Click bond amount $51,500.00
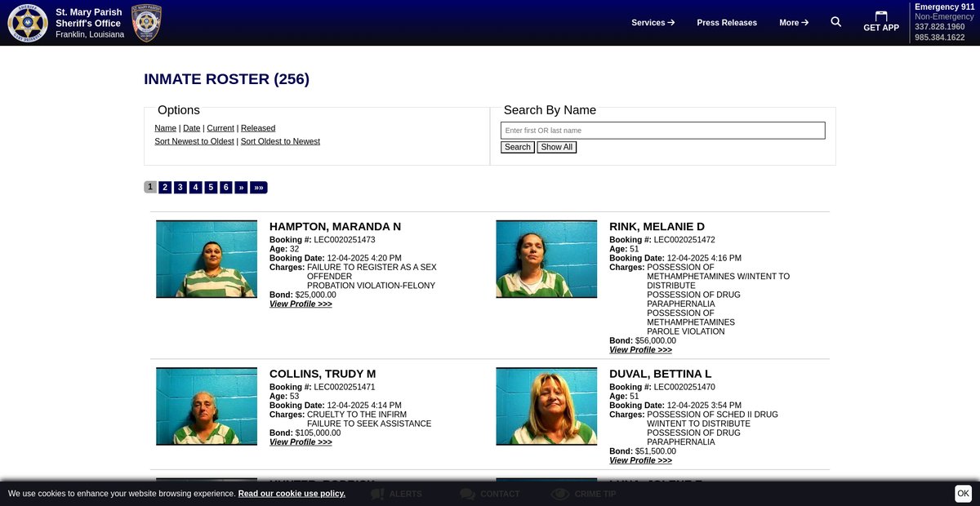This screenshot has height=506, width=980. click(656, 451)
